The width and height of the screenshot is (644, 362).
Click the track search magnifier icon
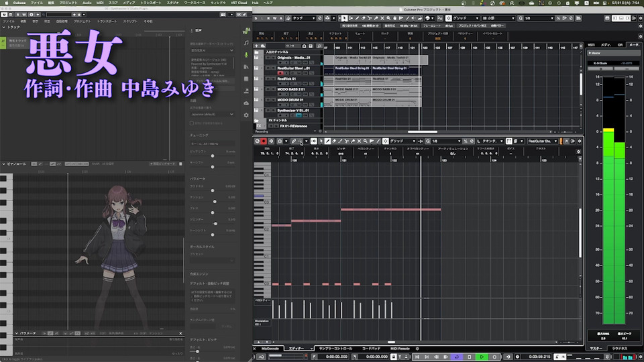(319, 46)
